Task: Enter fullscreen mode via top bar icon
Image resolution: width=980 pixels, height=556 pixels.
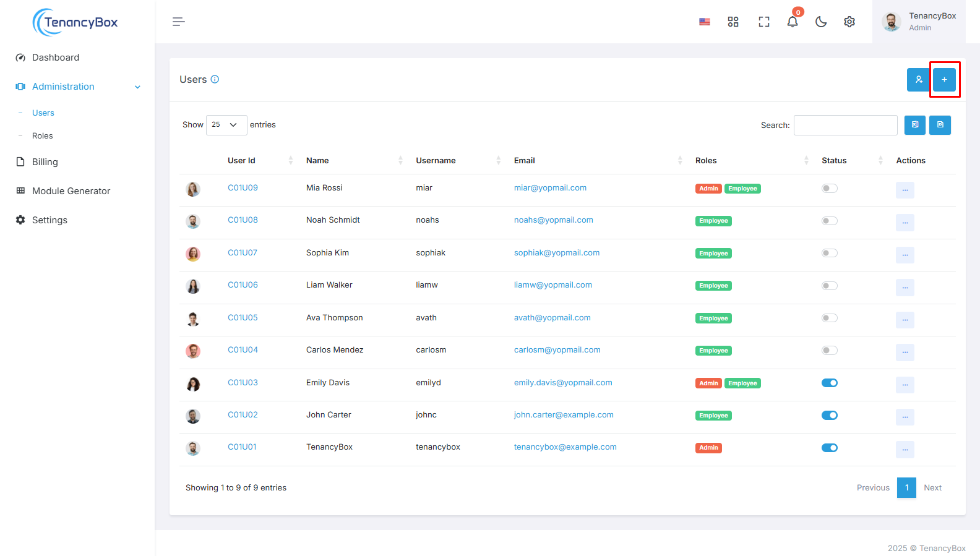Action: (763, 22)
